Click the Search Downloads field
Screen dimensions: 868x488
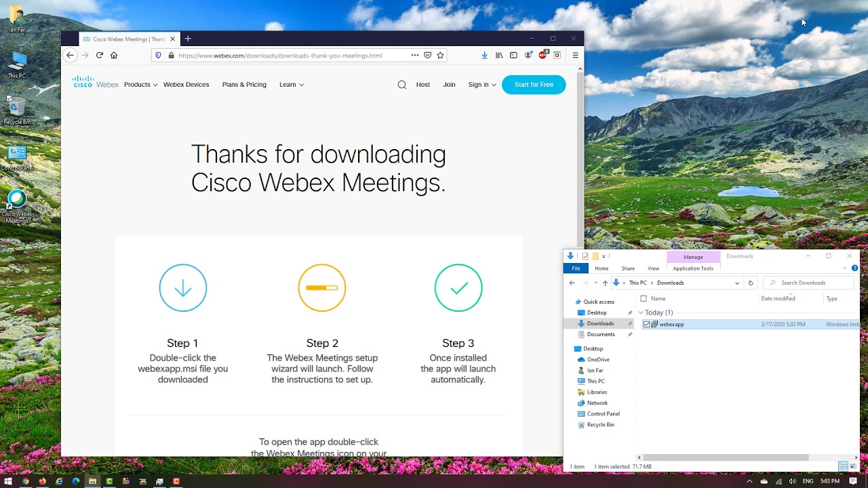808,283
